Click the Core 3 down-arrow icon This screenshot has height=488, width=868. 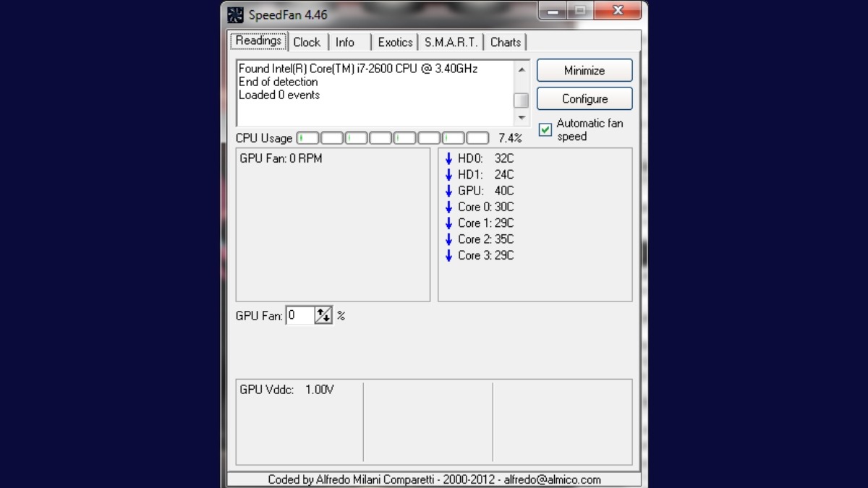coord(448,255)
